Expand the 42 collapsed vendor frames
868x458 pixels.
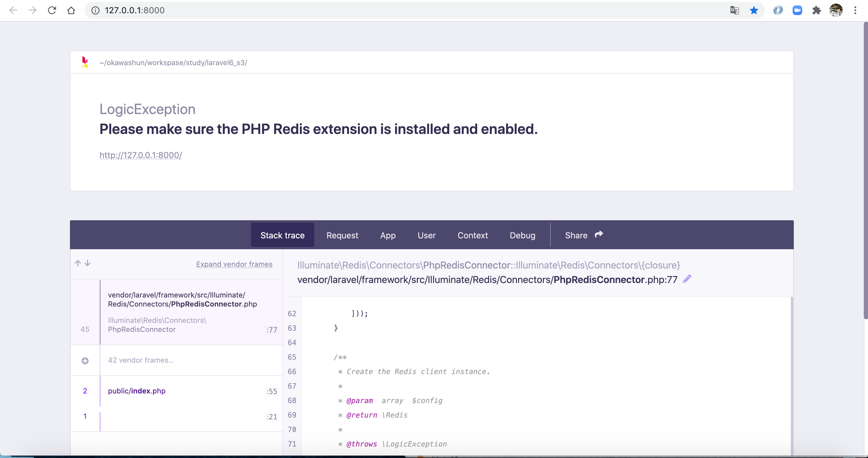tap(85, 361)
